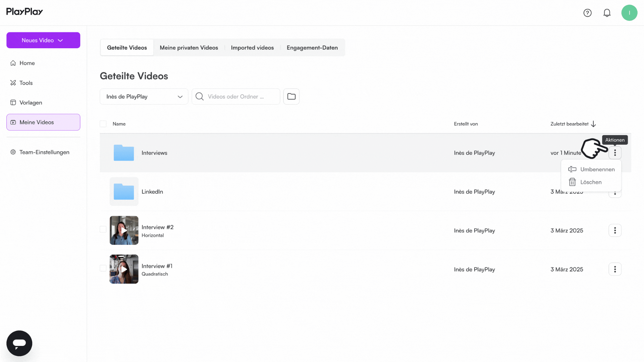644x362 pixels.
Task: Click creator name in Interviews row
Action: coord(475,153)
